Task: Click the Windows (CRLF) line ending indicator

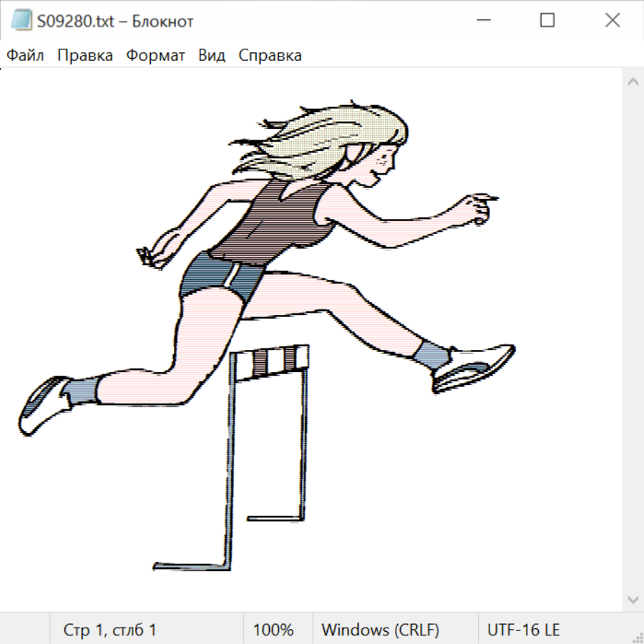Action: coord(380,630)
